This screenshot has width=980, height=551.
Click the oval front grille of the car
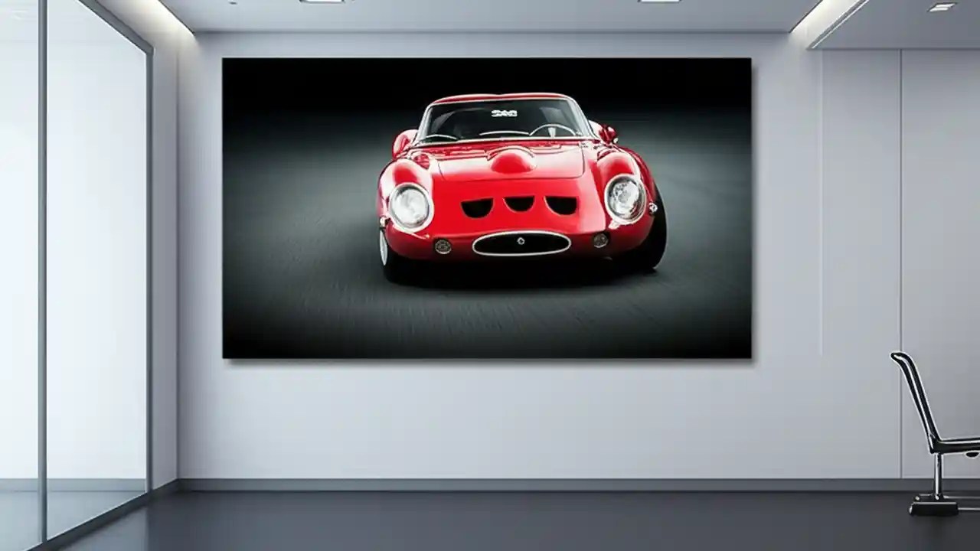coord(521,243)
